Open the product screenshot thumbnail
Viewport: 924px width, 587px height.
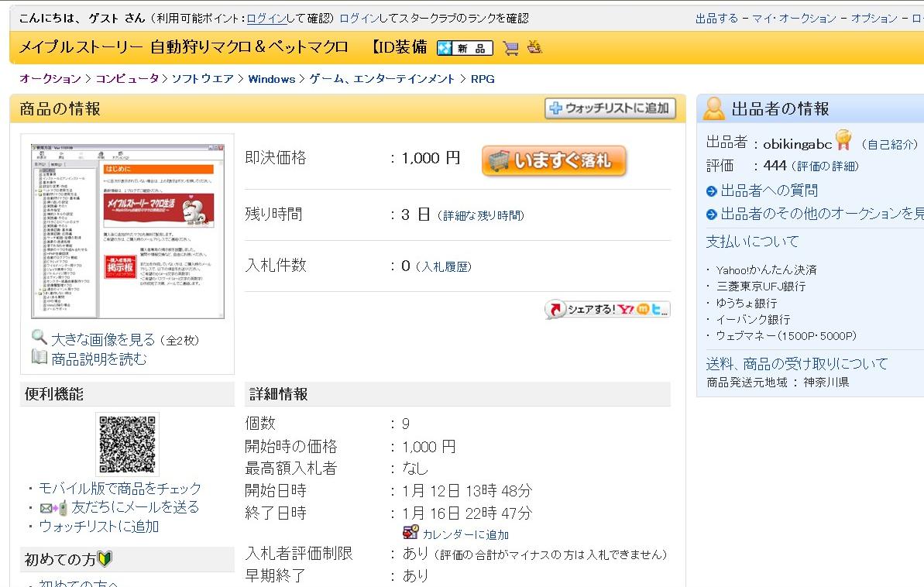(x=128, y=231)
